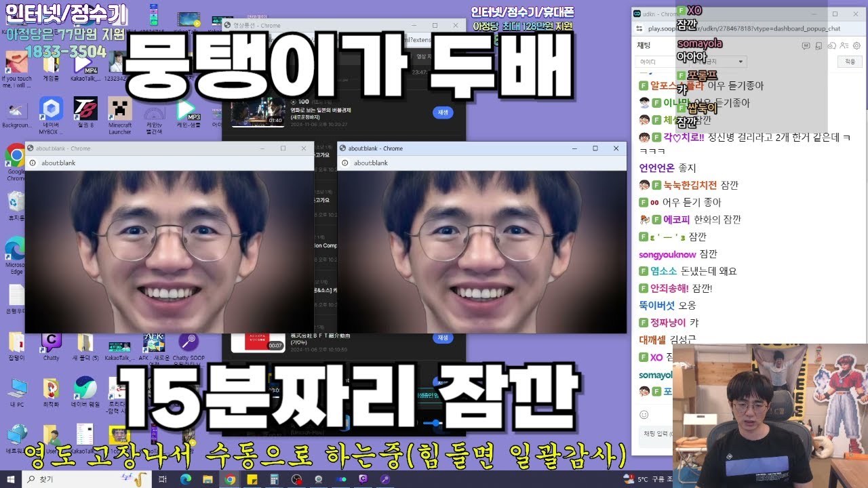Open the Google Chrome desktop shortcut
This screenshot has width=868, height=488.
pos(16,163)
